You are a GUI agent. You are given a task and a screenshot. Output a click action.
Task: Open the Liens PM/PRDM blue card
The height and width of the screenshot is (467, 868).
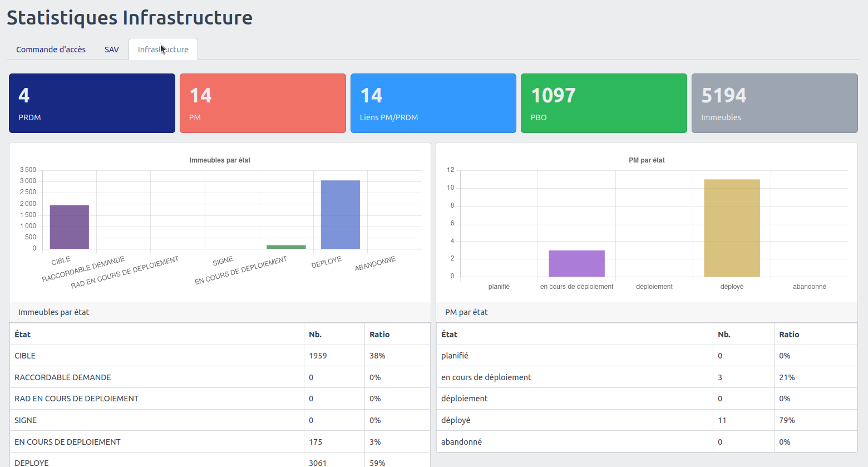tap(433, 104)
